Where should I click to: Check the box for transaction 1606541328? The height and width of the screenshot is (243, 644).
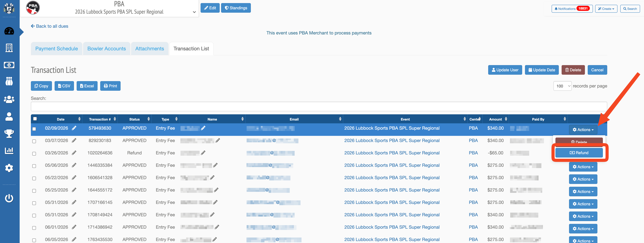pyautogui.click(x=34, y=179)
